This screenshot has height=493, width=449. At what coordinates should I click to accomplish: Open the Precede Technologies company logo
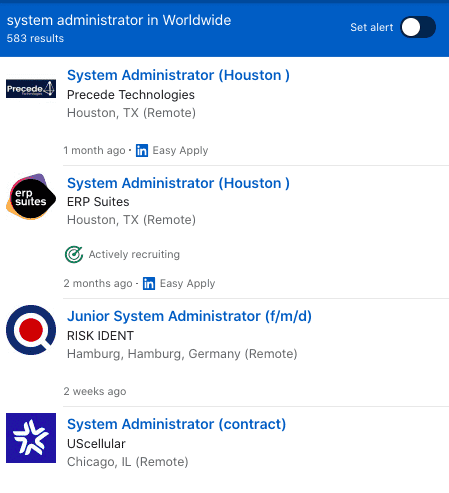pyautogui.click(x=31, y=89)
